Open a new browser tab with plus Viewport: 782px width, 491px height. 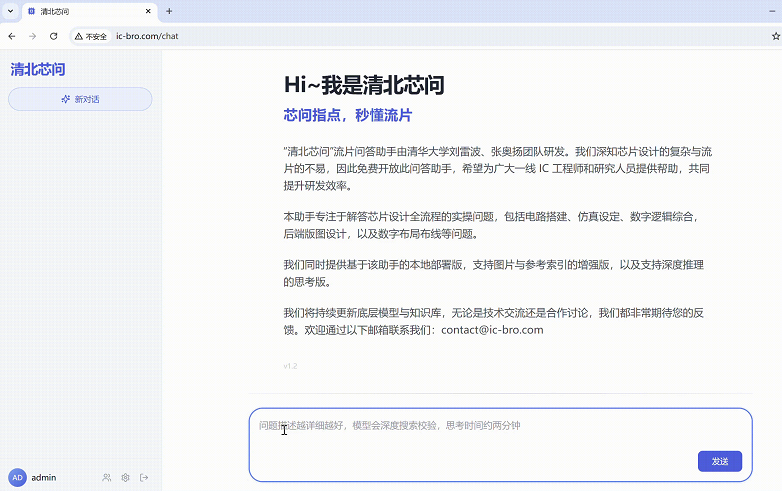click(x=169, y=11)
